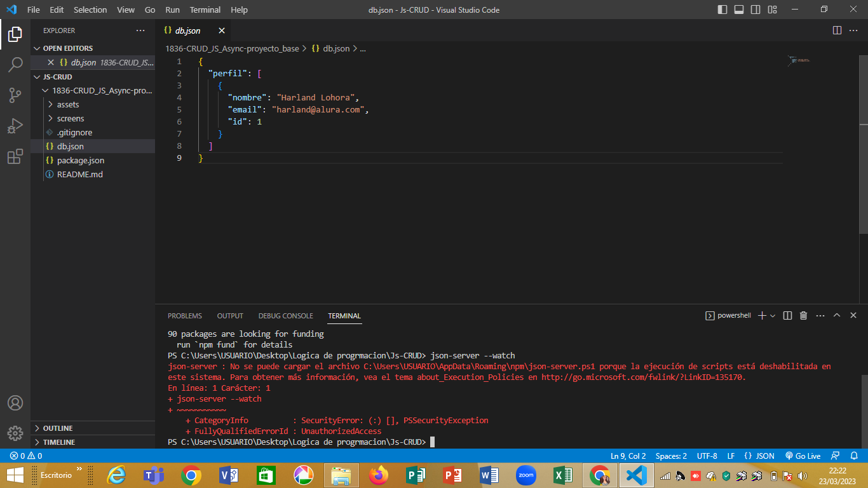
Task: Open the Run and Debug view
Action: [x=15, y=126]
